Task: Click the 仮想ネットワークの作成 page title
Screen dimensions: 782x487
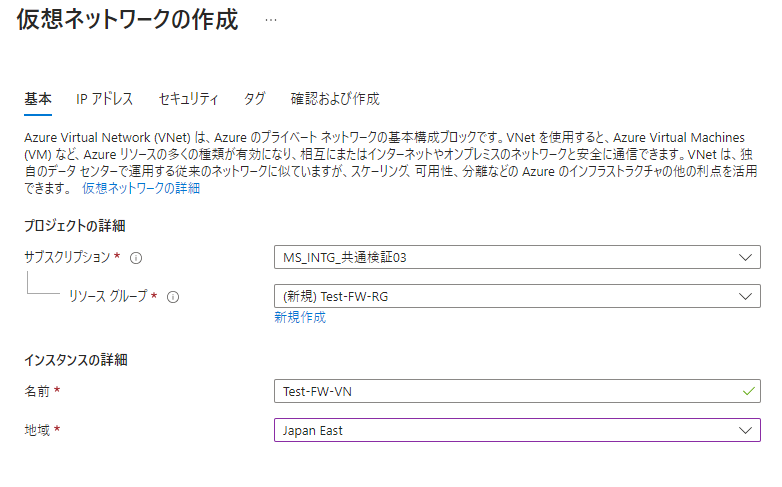Action: pyautogui.click(x=127, y=20)
